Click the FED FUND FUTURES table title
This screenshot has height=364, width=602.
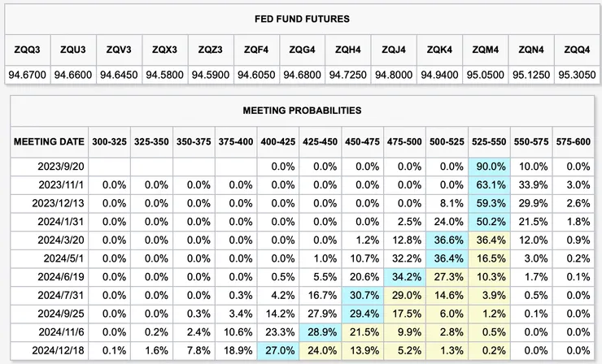301,18
